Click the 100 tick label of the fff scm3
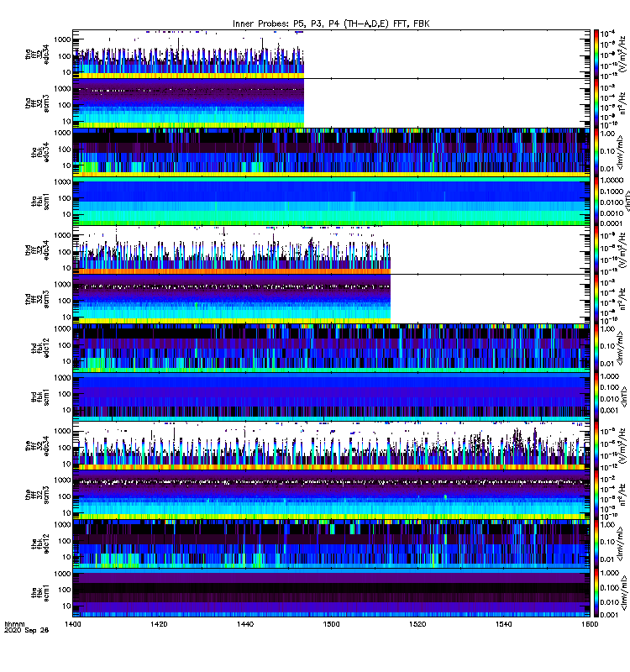The image size is (630, 672). [65, 496]
